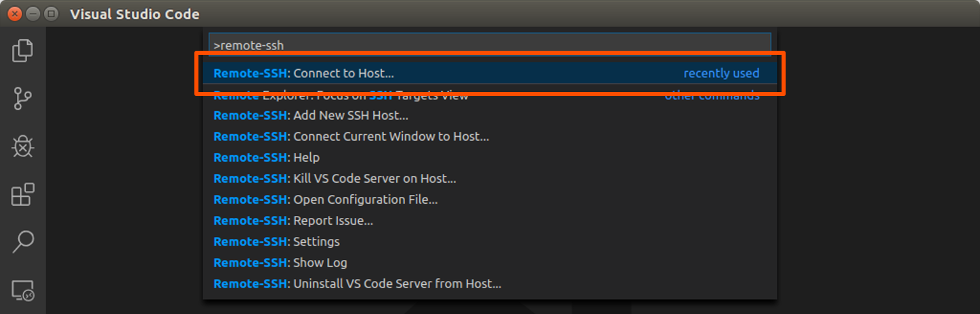
Task: Open the Debug view icon
Action: point(22,146)
